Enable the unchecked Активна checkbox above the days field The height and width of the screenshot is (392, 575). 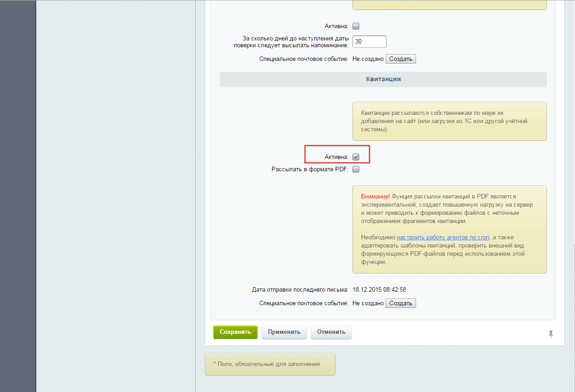pyautogui.click(x=356, y=26)
